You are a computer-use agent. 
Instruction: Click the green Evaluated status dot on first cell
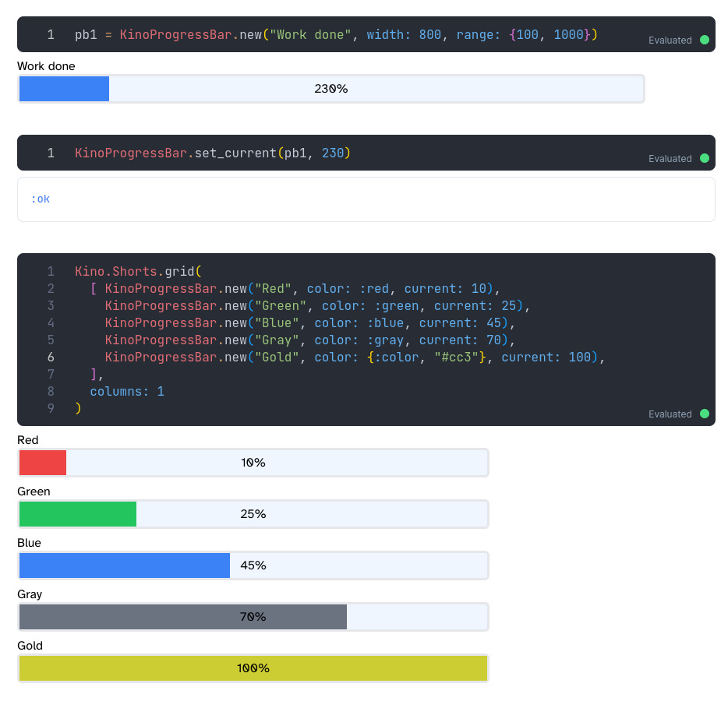click(x=705, y=40)
